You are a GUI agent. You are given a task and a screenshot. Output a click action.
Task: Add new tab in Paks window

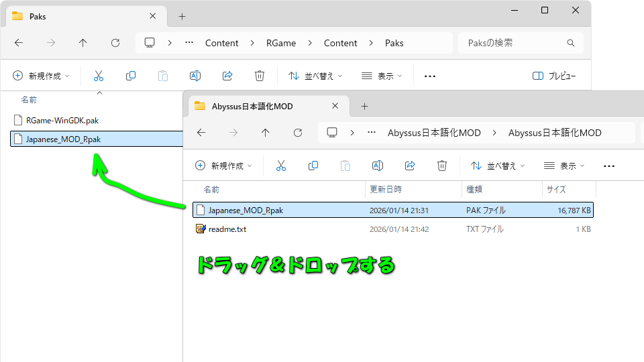(x=182, y=16)
